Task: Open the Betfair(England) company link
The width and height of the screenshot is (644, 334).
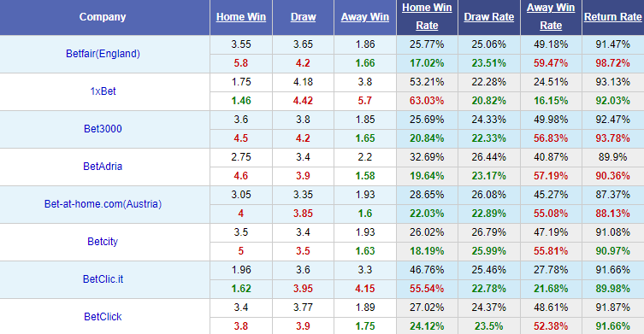Action: click(x=103, y=54)
